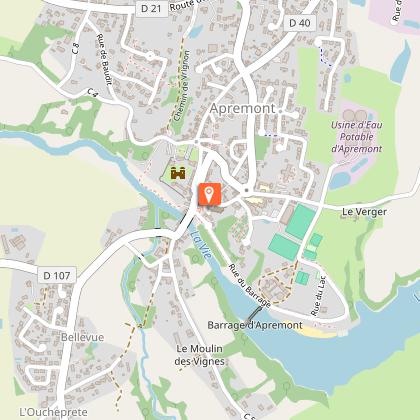Click the orange location pin marker
420x420 pixels.
point(209,194)
